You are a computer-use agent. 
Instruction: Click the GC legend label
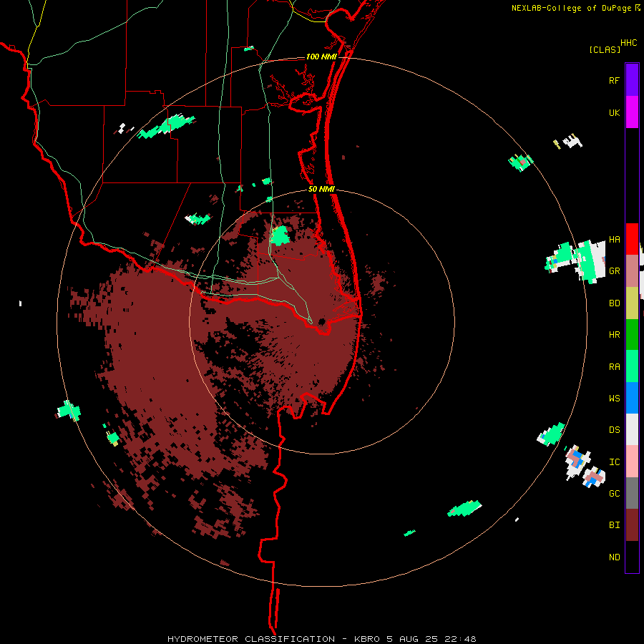(x=614, y=494)
